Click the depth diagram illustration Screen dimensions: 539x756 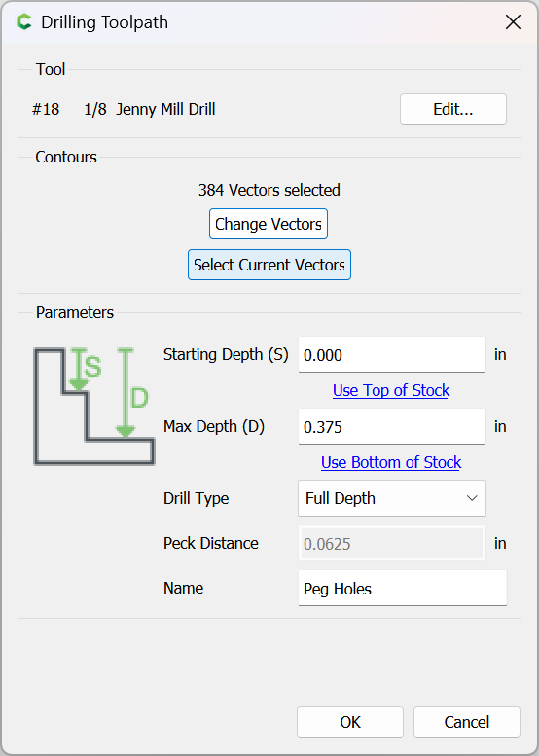click(x=94, y=407)
